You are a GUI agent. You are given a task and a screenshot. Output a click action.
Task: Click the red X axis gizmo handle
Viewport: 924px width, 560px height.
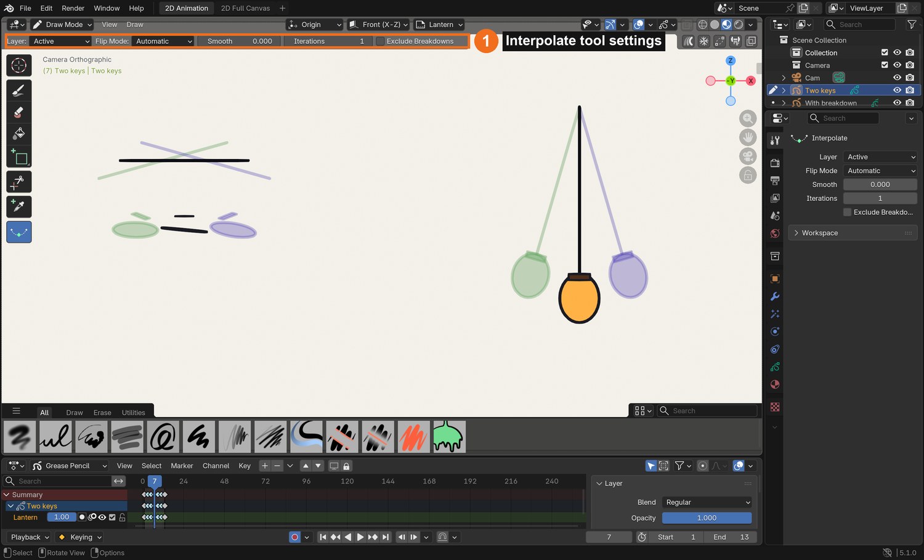[x=751, y=81]
